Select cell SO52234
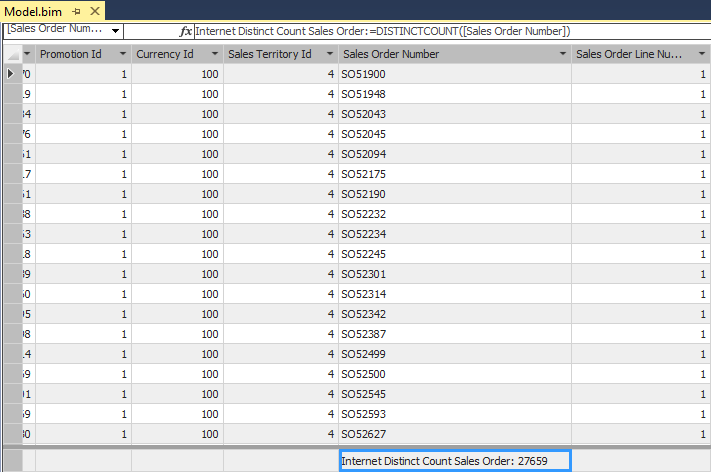The image size is (711, 472). (455, 234)
